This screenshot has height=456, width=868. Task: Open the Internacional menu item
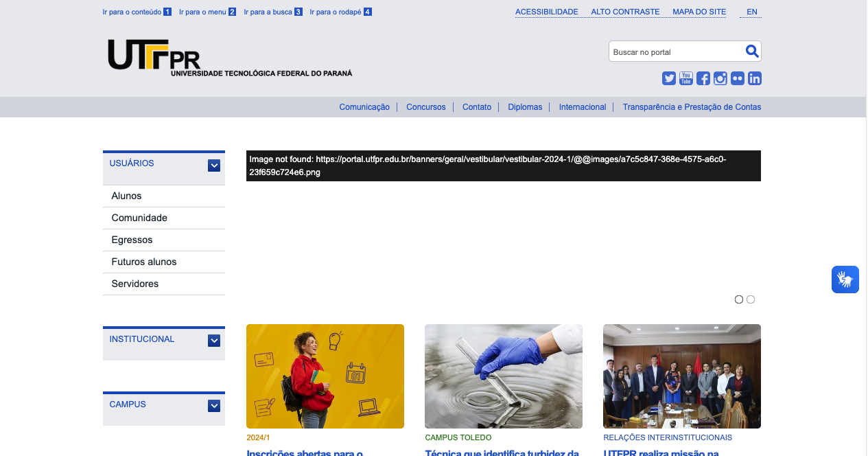pyautogui.click(x=583, y=107)
